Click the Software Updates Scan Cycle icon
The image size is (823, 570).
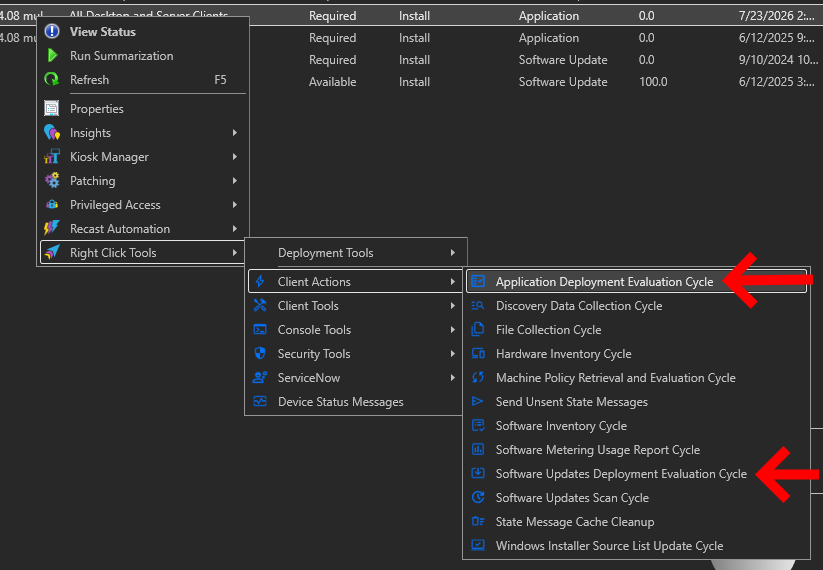coord(478,497)
